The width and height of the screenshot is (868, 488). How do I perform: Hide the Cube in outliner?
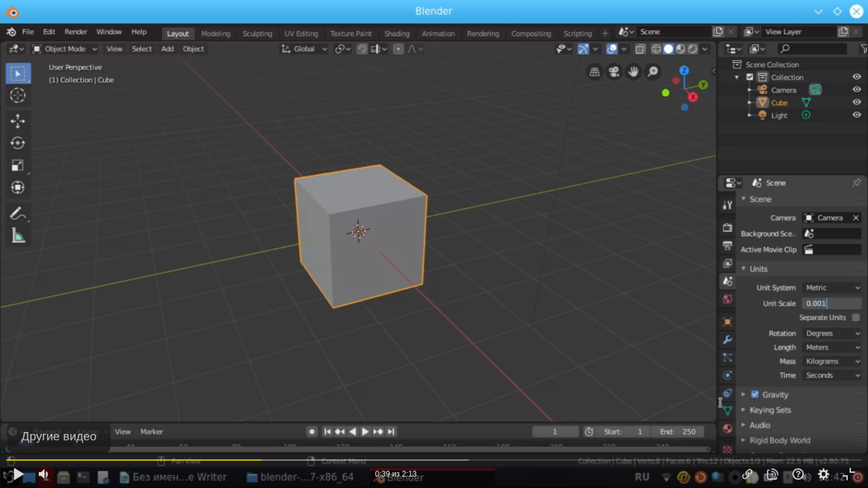coord(856,103)
